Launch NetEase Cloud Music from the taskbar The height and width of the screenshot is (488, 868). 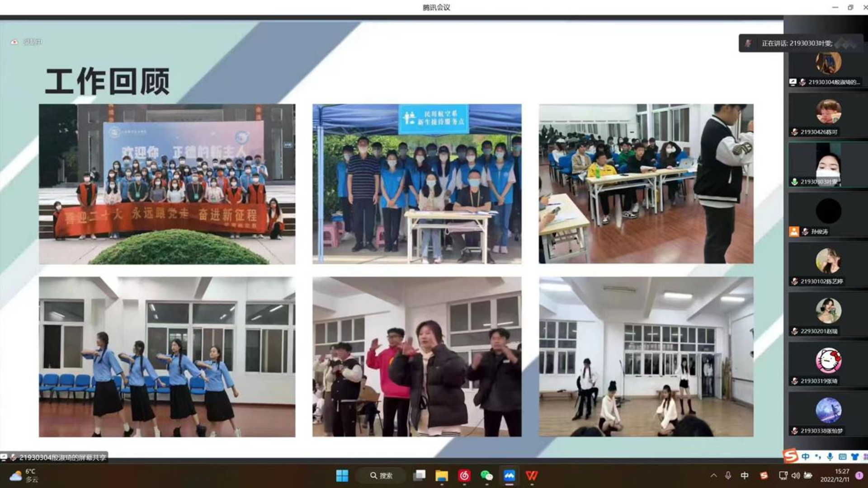tap(464, 475)
